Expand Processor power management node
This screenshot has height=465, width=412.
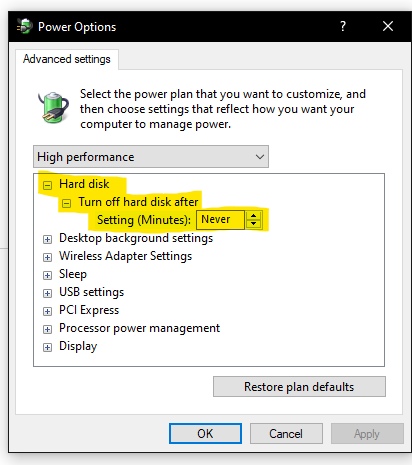point(47,329)
